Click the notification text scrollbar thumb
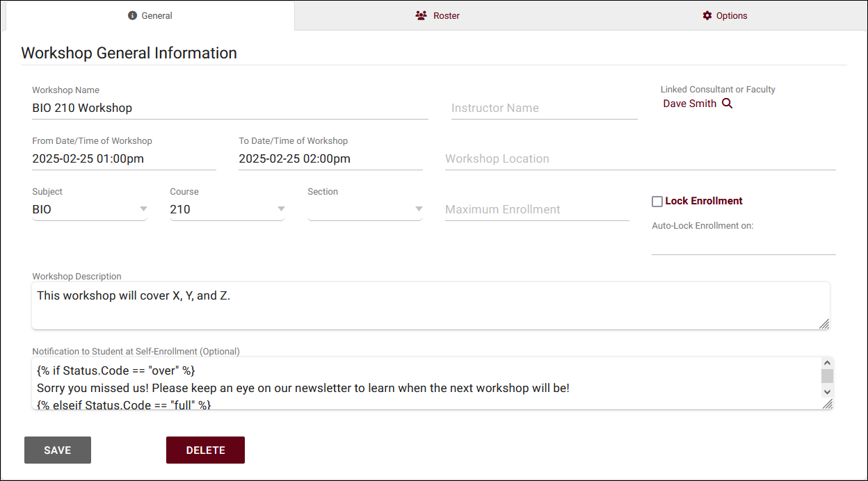The width and height of the screenshot is (868, 481). [827, 376]
